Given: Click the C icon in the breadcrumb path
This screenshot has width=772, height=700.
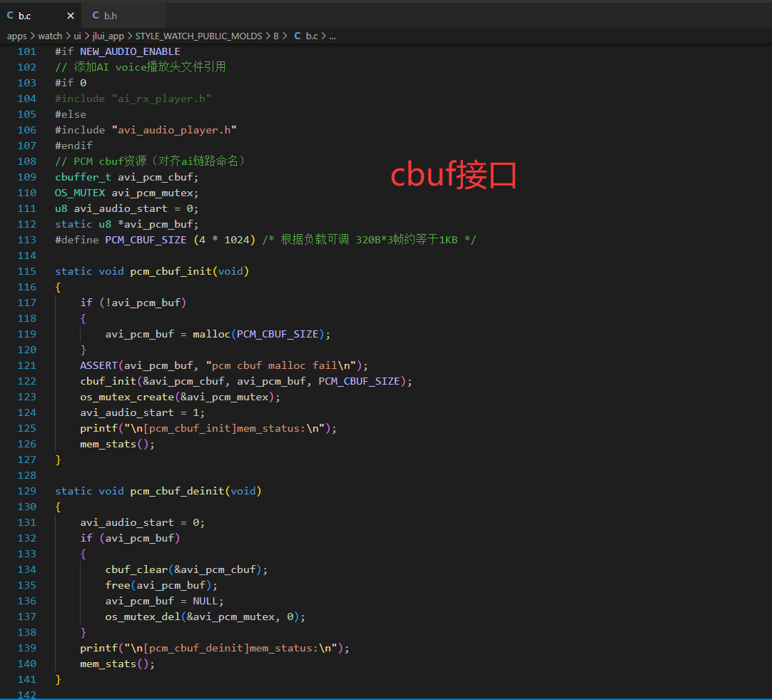Looking at the screenshot, I should [298, 36].
